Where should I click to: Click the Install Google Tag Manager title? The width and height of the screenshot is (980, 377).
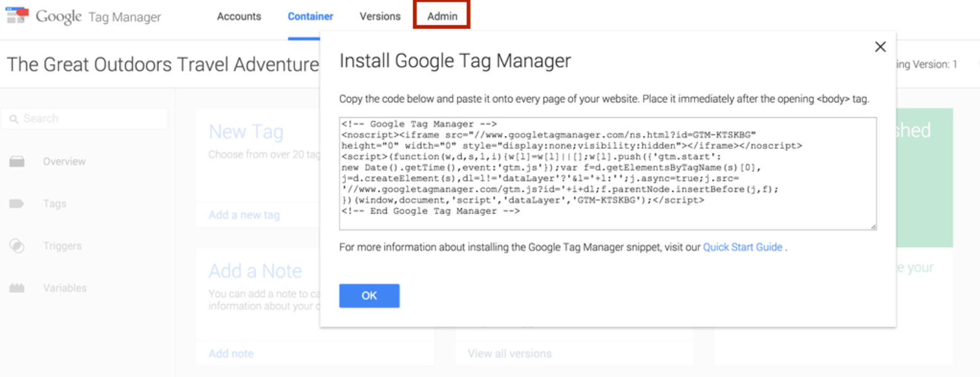point(455,60)
